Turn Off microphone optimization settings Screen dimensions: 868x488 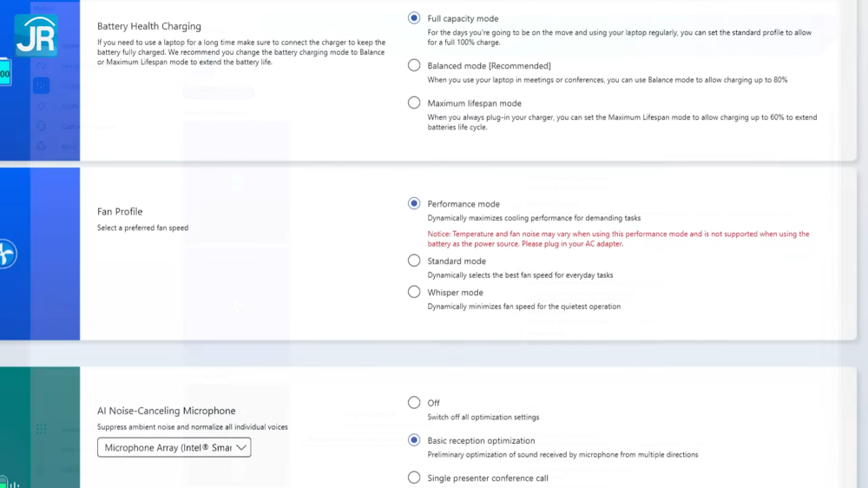coord(414,403)
